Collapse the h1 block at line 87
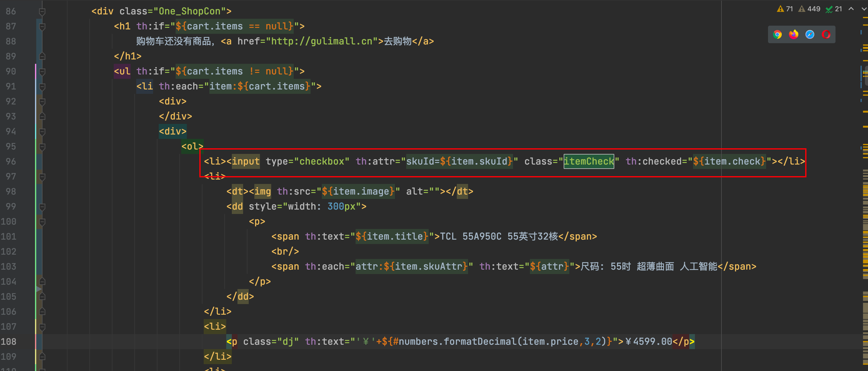Screen dimensions: 868x371 point(42,27)
